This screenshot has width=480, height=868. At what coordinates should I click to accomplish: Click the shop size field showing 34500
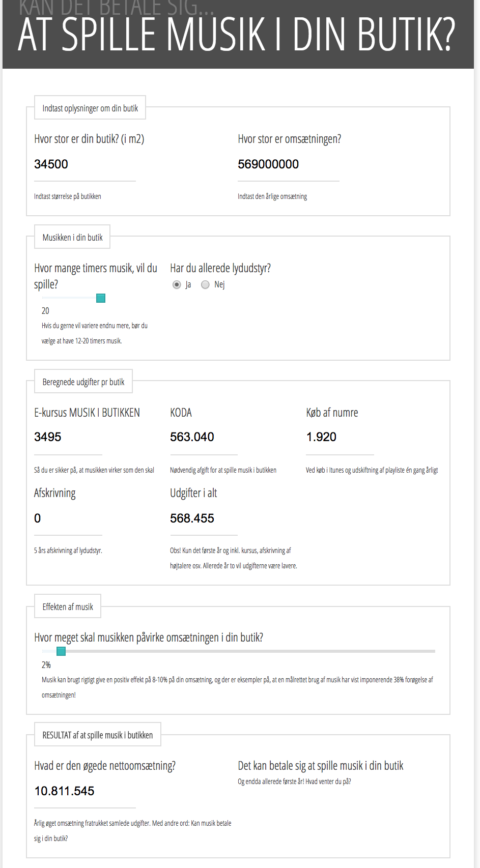[84, 164]
